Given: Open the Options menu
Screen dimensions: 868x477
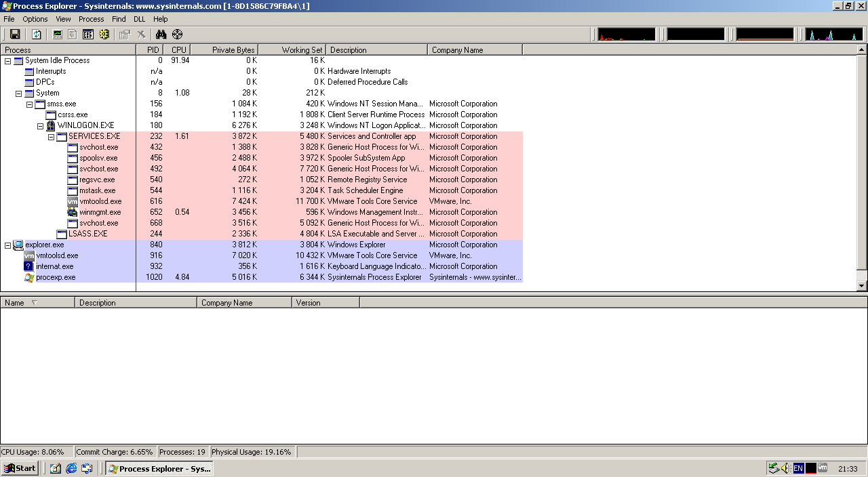Looking at the screenshot, I should [x=35, y=19].
